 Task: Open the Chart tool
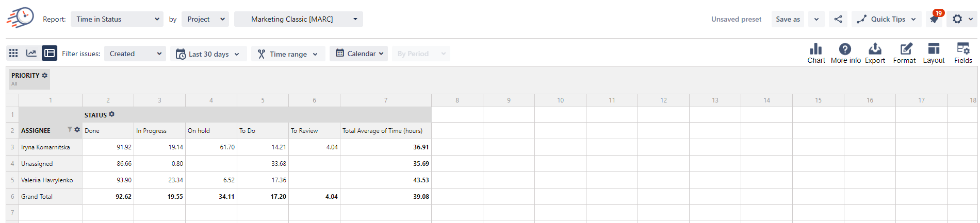[816, 53]
